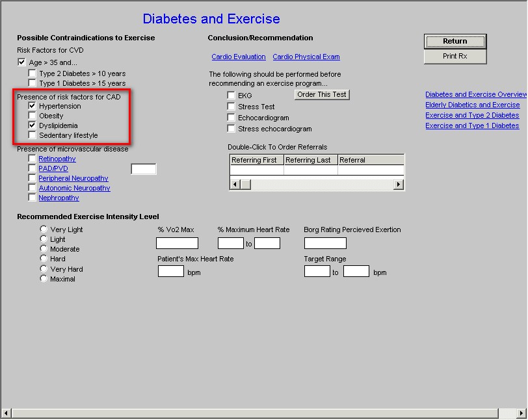Choose the Hard intensity radio button
This screenshot has height=420, width=528.
[44, 259]
